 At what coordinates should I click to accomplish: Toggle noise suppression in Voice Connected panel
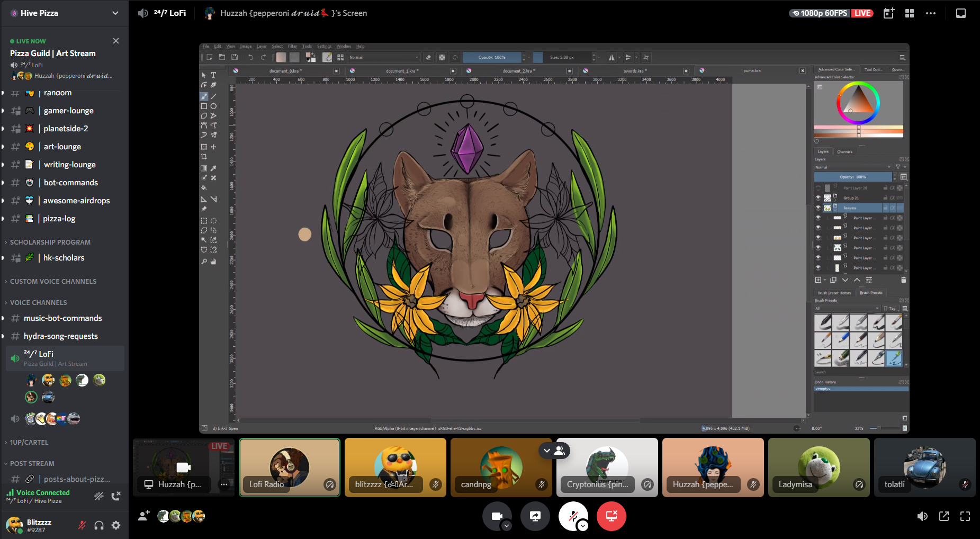pyautogui.click(x=99, y=496)
